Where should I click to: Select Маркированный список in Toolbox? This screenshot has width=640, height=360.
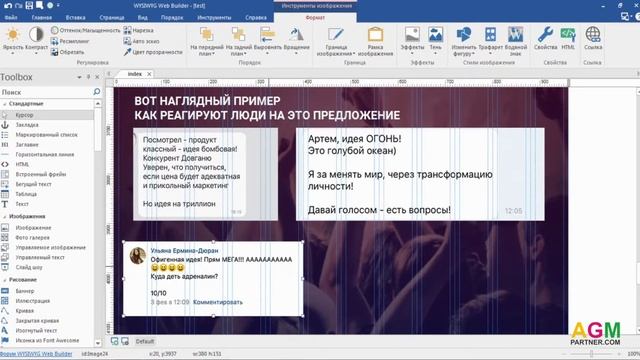tap(47, 135)
